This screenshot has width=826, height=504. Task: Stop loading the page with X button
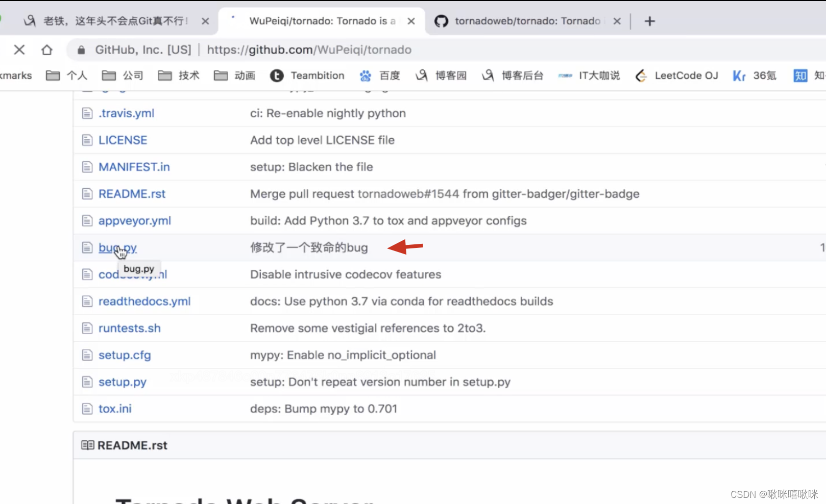pos(19,49)
